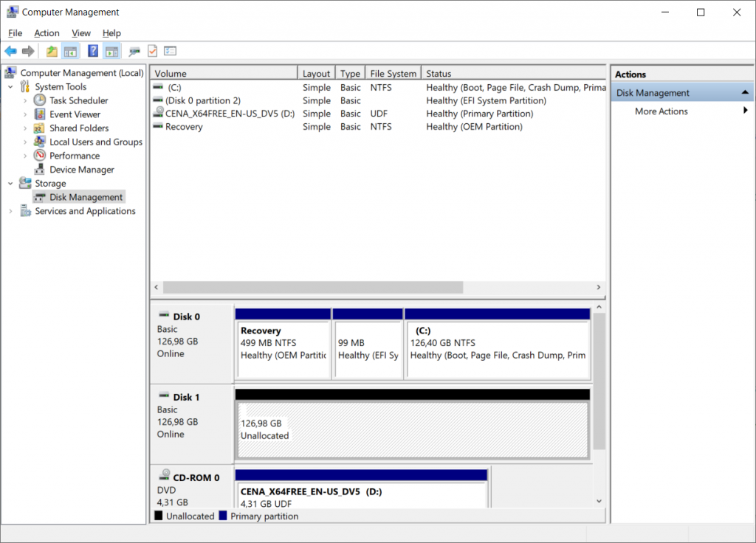
Task: Open the View menu
Action: (x=81, y=32)
